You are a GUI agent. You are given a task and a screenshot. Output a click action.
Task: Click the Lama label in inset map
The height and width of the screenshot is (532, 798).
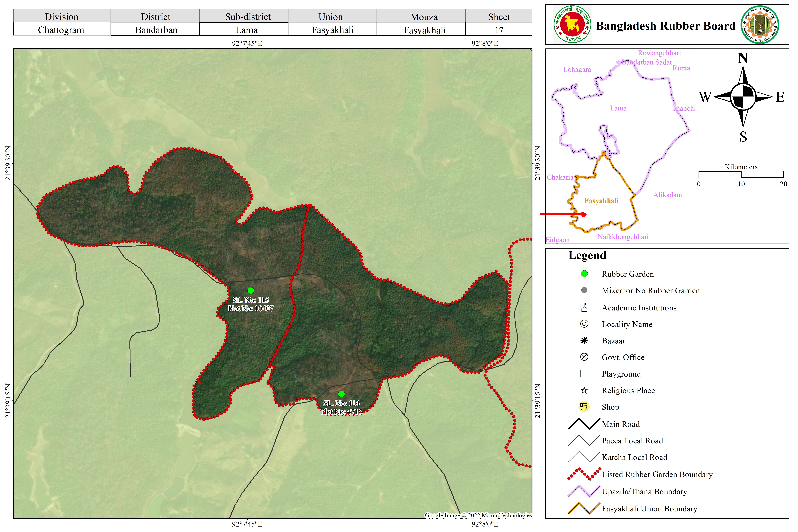coord(618,108)
